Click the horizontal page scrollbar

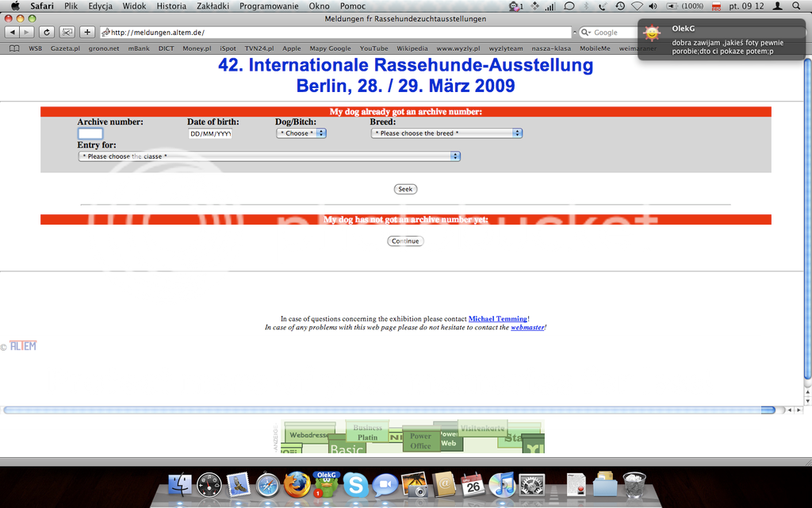pos(393,410)
